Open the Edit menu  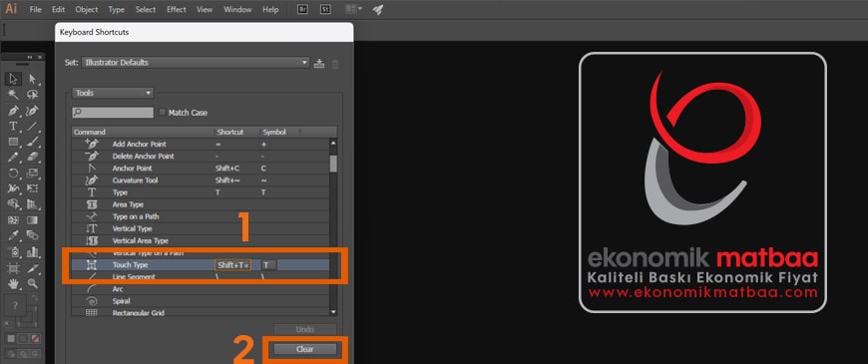click(x=58, y=9)
